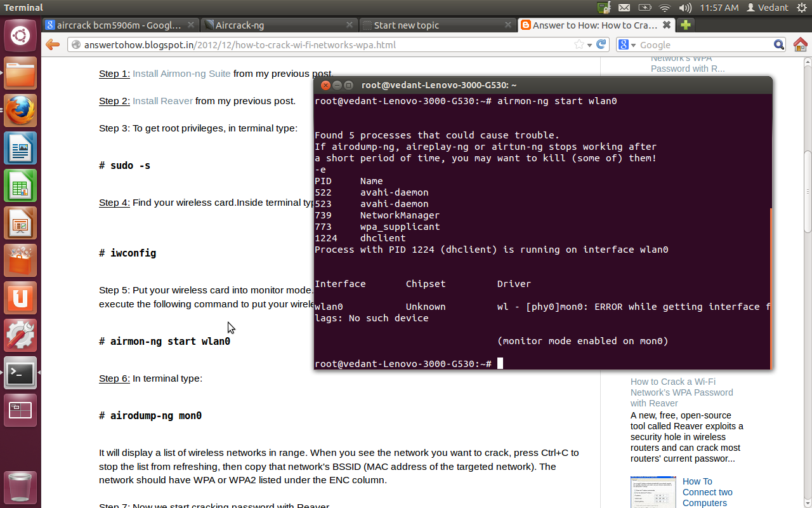Click the back navigation arrow
812x508 pixels.
tap(51, 44)
